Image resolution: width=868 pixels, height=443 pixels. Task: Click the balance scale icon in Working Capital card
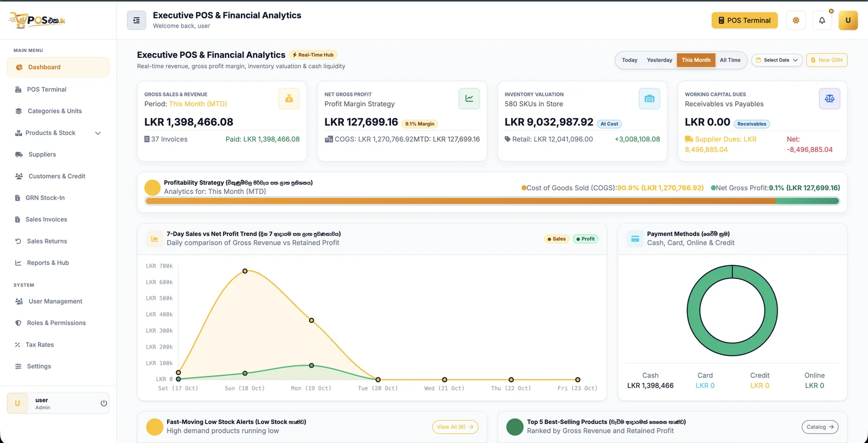coord(829,99)
